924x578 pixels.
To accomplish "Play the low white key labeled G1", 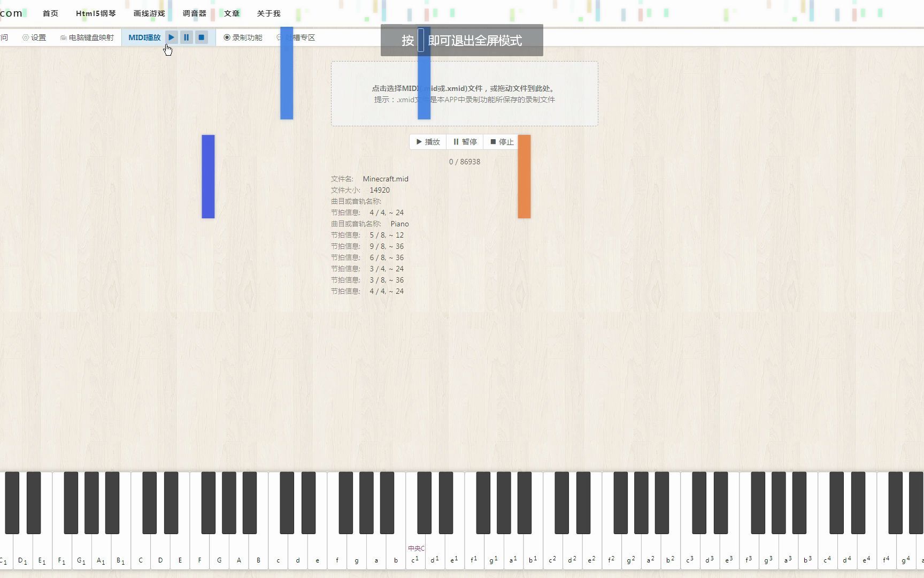I will pos(81,551).
